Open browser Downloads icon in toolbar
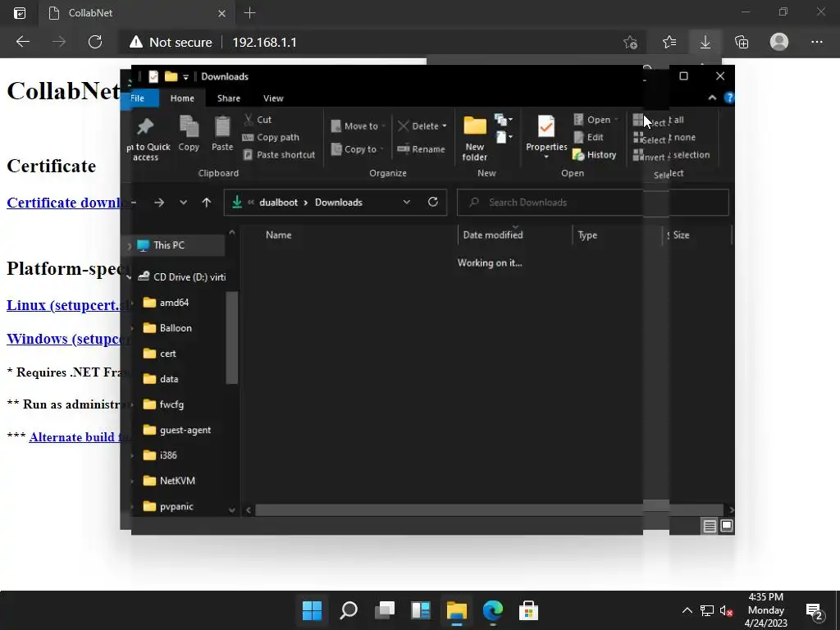The height and width of the screenshot is (630, 840). click(705, 42)
